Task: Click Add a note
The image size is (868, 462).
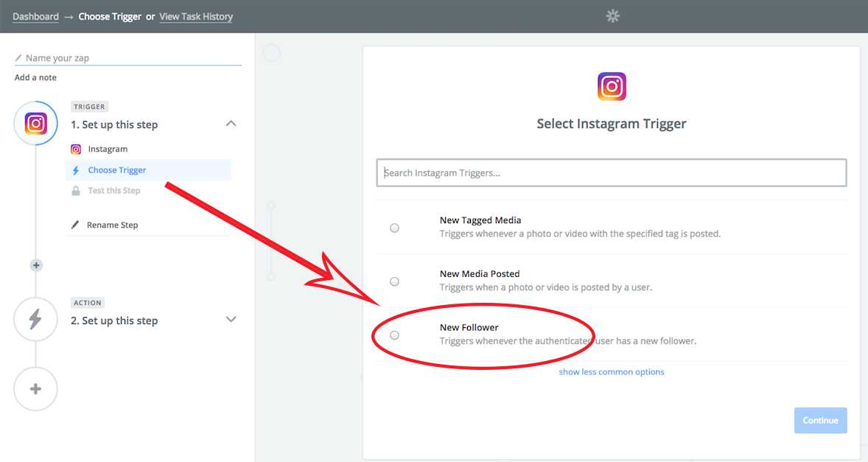Action: 35,77
